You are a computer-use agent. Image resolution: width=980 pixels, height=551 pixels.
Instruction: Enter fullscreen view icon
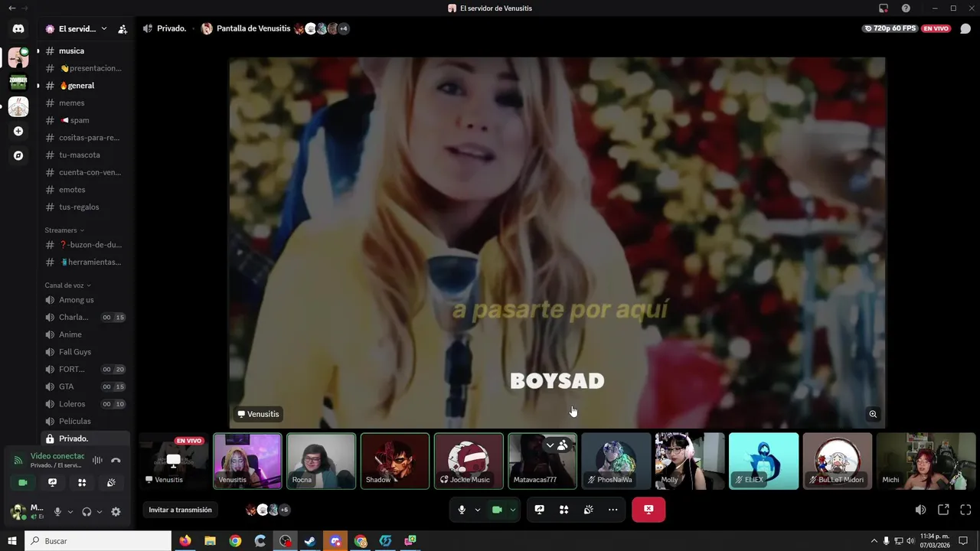(x=965, y=510)
